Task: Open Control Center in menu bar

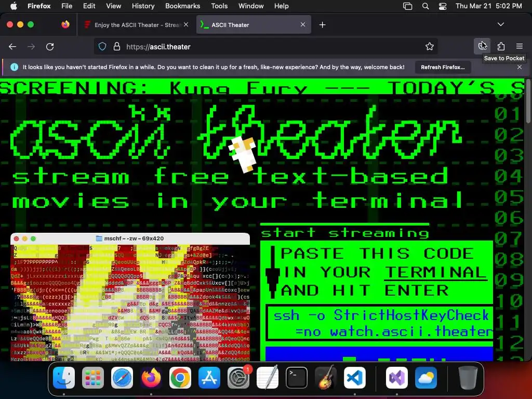Action: click(x=443, y=6)
